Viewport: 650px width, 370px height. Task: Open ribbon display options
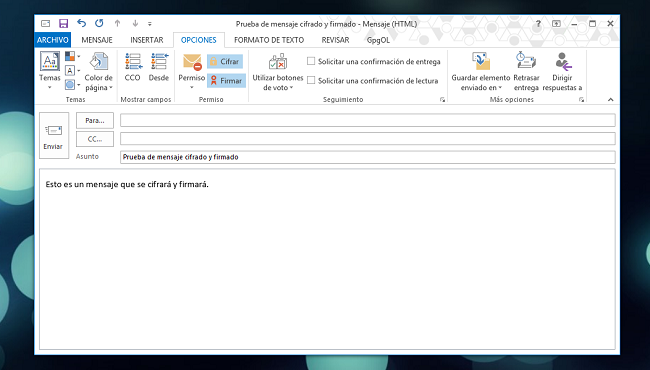[556, 24]
